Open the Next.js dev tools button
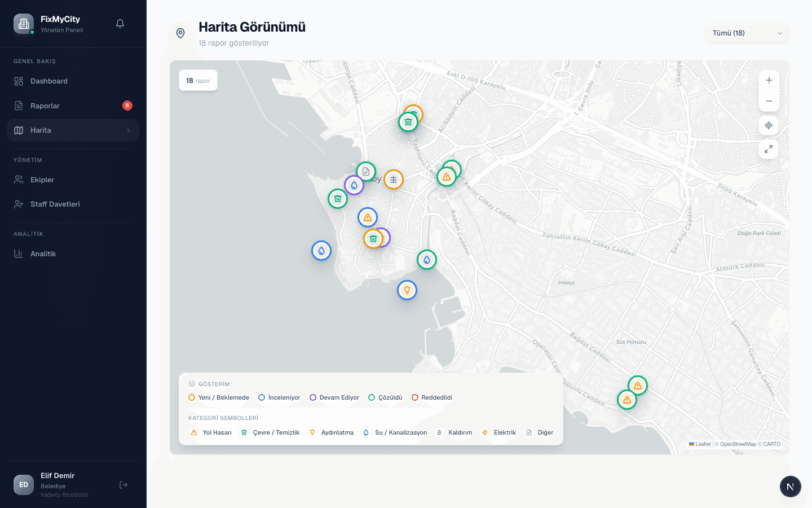The image size is (812, 508). [x=791, y=487]
